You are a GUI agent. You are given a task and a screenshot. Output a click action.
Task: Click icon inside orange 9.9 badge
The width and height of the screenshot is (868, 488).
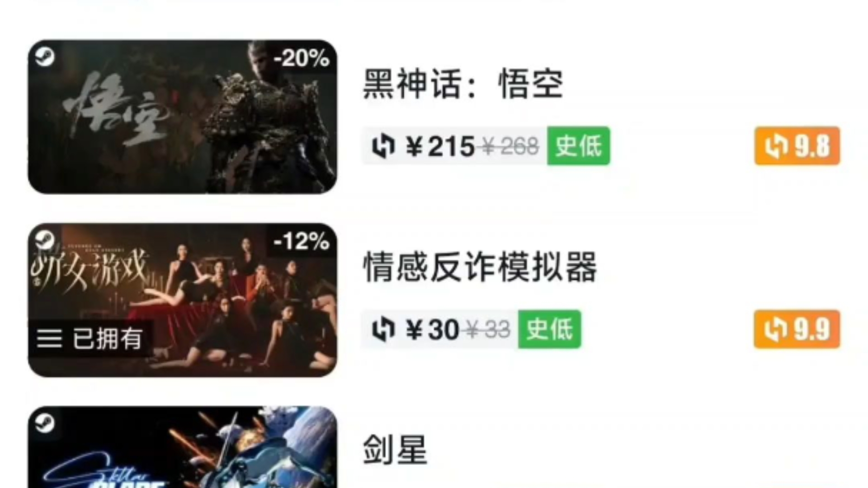776,329
